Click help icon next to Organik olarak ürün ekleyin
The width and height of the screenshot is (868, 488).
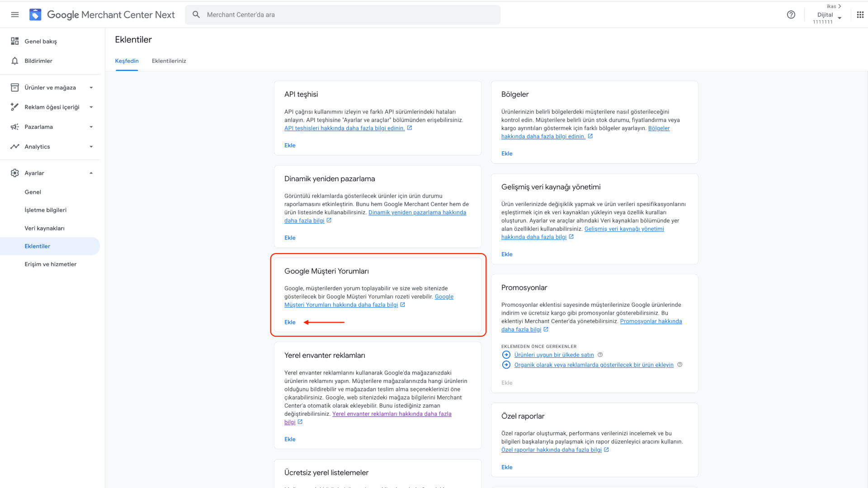(680, 365)
